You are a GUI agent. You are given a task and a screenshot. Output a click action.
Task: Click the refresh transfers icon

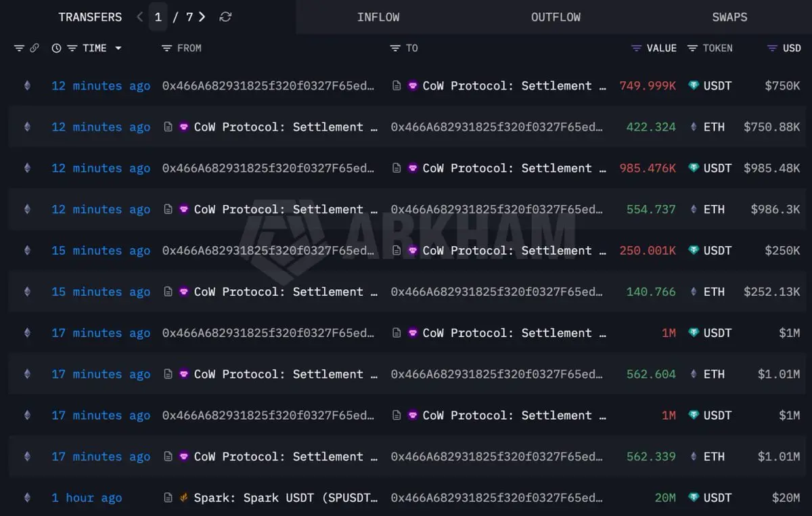click(225, 17)
